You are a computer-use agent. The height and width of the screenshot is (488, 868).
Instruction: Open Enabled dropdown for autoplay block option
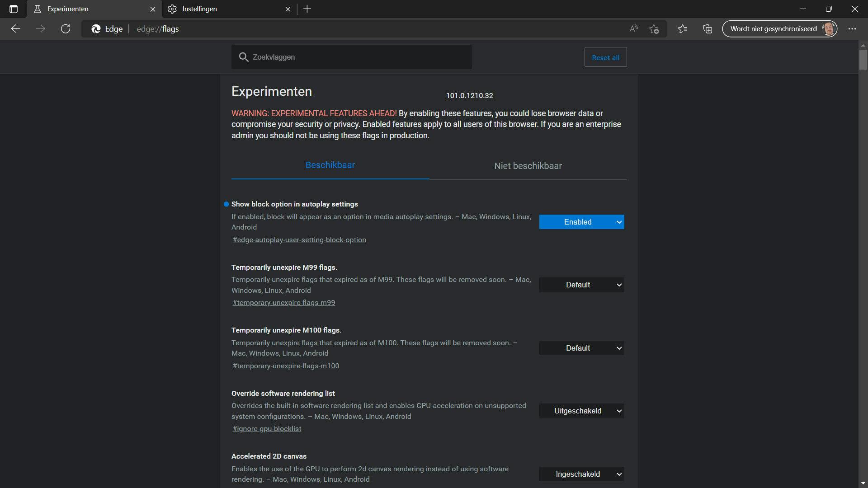click(x=581, y=222)
